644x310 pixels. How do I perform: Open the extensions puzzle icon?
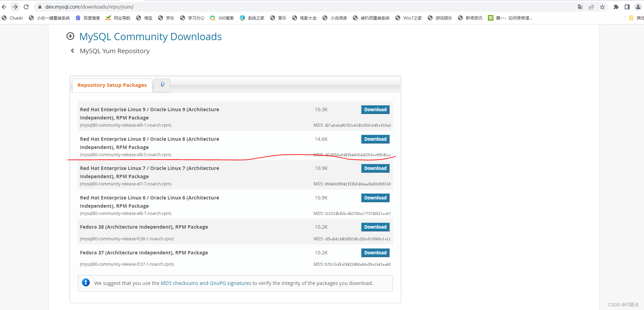[x=616, y=7]
